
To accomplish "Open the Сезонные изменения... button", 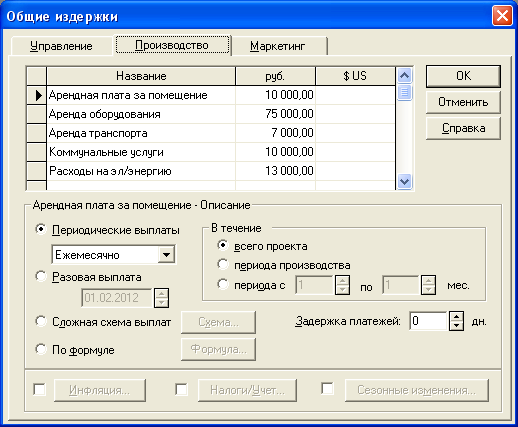I will (417, 390).
